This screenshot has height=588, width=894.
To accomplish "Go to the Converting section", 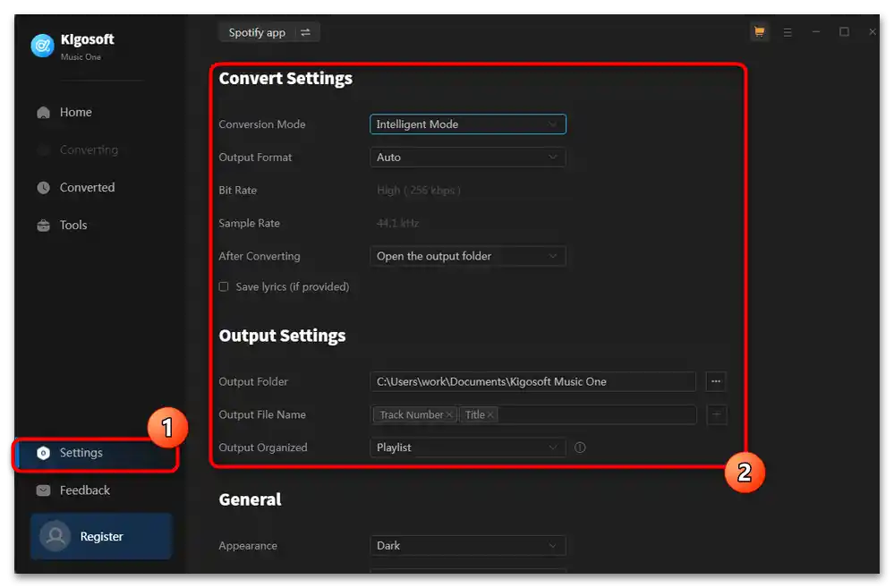I will [89, 150].
